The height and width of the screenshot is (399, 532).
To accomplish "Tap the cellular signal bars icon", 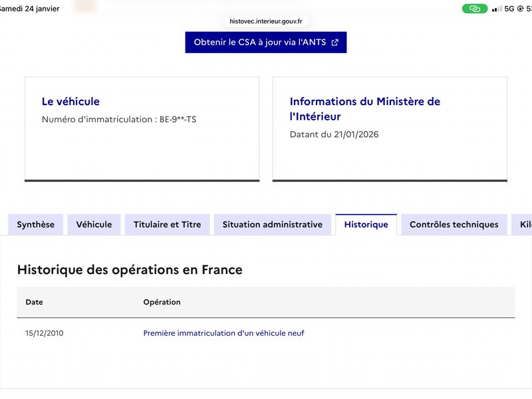I will [497, 9].
